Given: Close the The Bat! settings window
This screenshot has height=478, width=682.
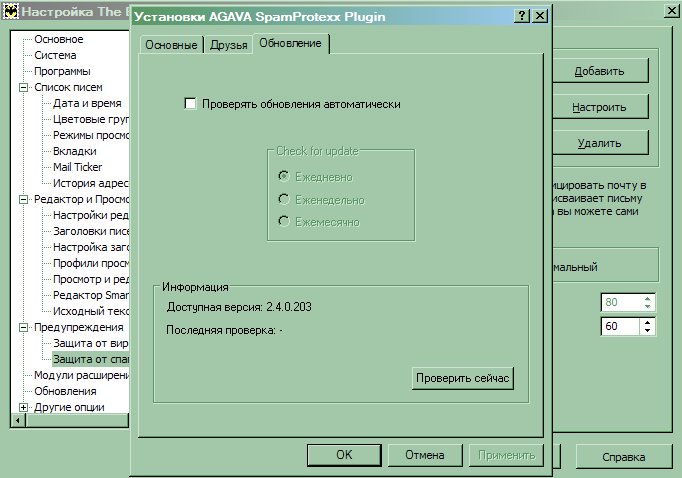Looking at the screenshot, I should (x=672, y=11).
